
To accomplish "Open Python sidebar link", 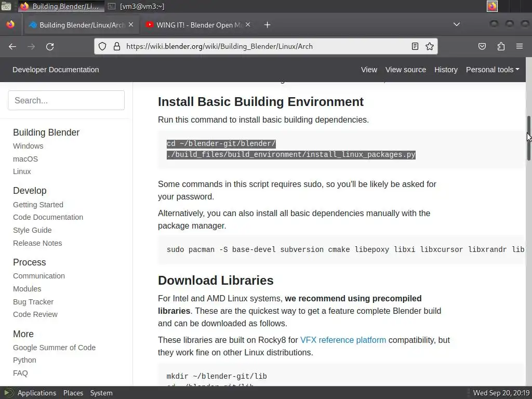I will click(24, 360).
